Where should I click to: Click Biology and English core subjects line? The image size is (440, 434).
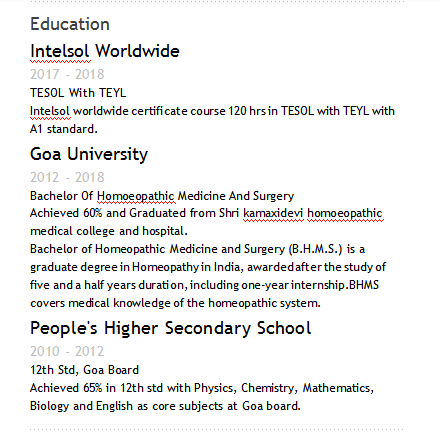(165, 406)
